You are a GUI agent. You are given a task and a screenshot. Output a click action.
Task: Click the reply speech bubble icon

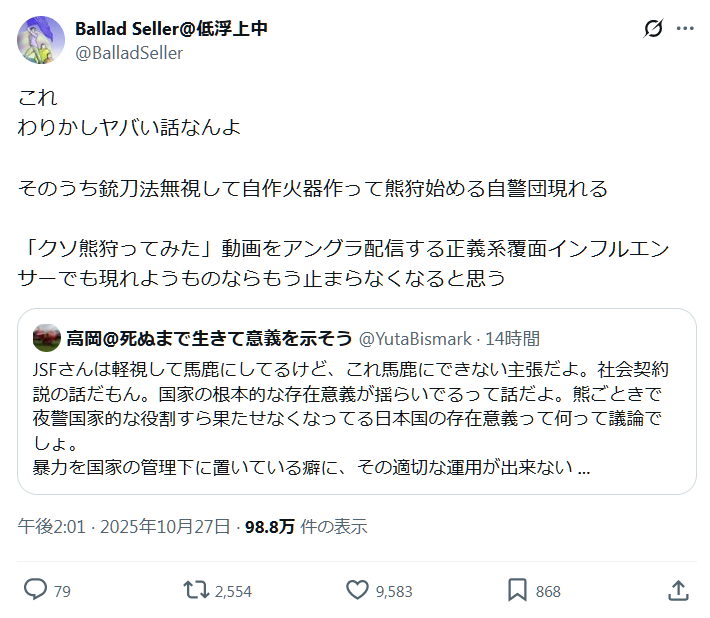coord(35,590)
